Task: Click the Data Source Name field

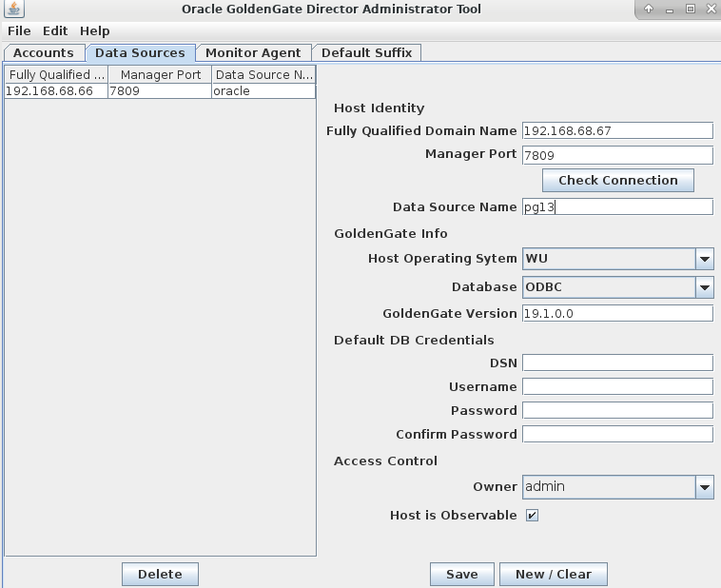Action: pyautogui.click(x=617, y=207)
